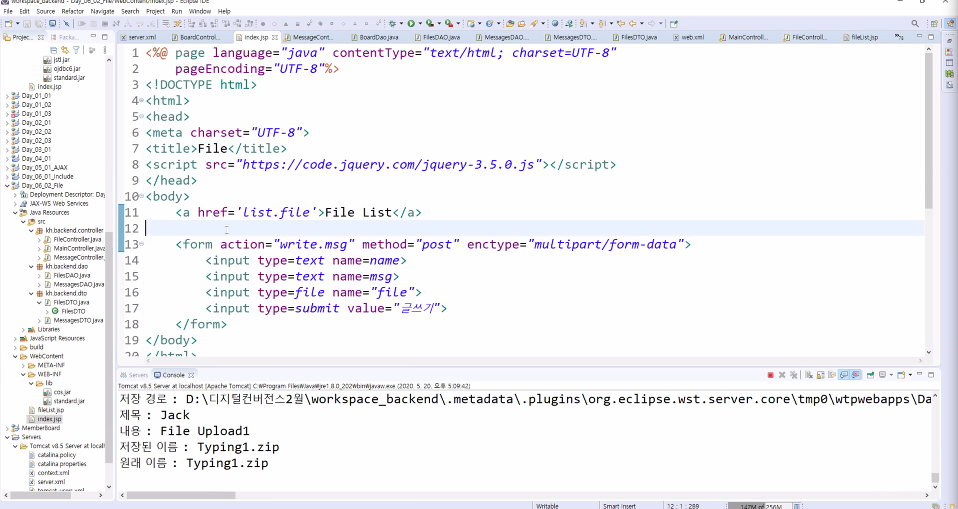Screen dimensions: 958x509
Task: Collapse the Day_06_02_File project
Action: tap(7, 186)
